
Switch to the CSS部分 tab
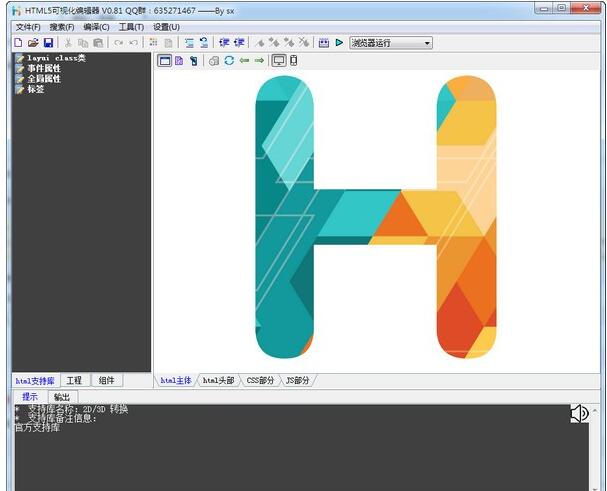(260, 381)
